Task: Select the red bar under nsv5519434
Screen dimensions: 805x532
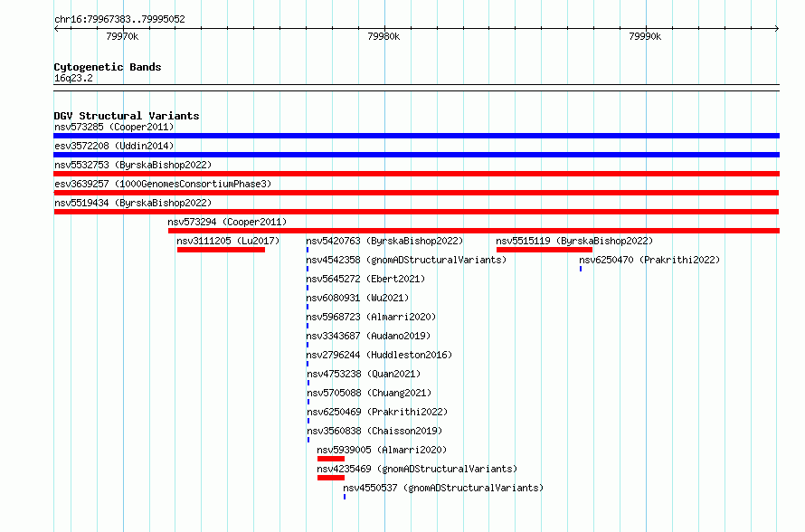Action: (x=416, y=212)
